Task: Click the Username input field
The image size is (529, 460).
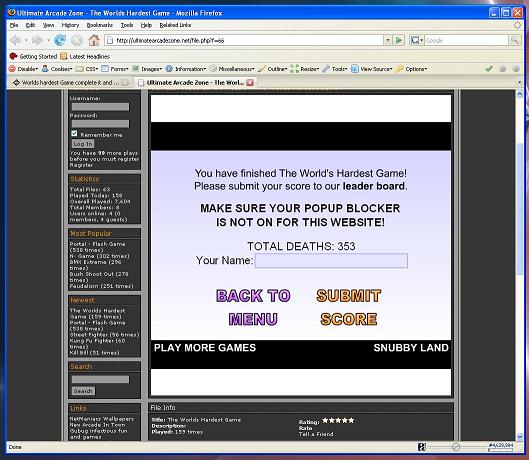Action: 100,107
